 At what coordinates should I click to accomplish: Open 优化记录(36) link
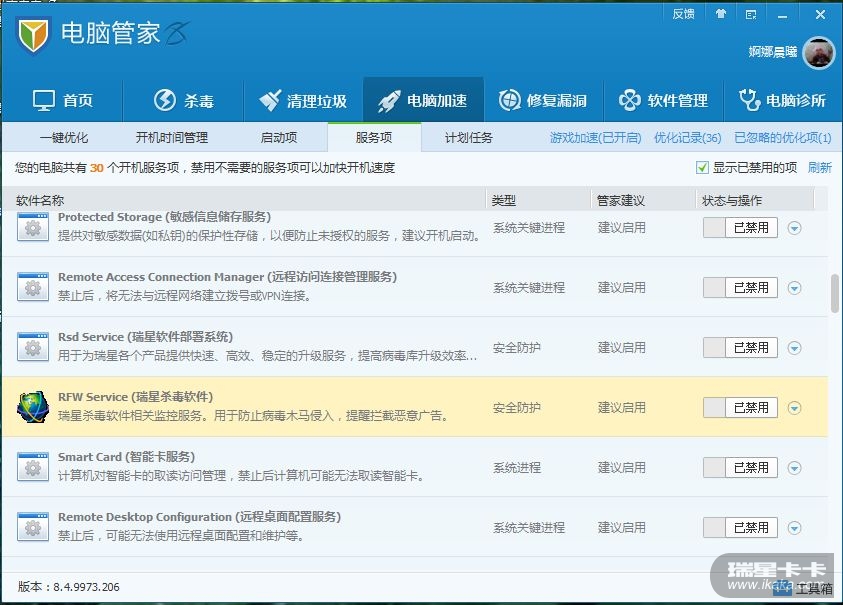(x=688, y=138)
